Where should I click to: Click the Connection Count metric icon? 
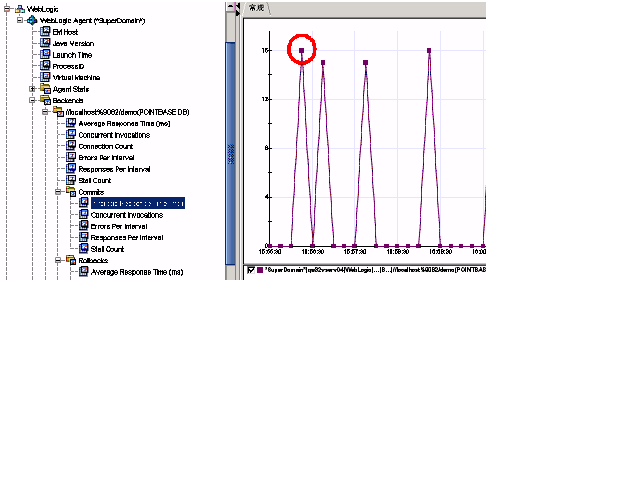pyautogui.click(x=71, y=146)
